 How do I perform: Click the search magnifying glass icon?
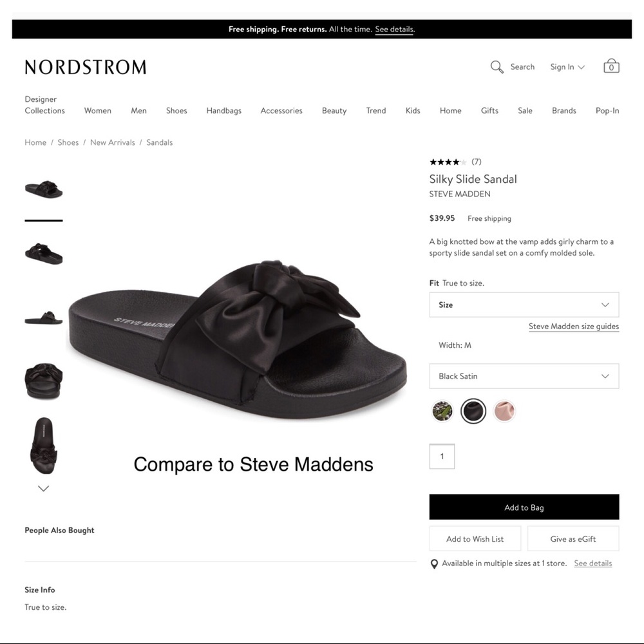(x=497, y=67)
